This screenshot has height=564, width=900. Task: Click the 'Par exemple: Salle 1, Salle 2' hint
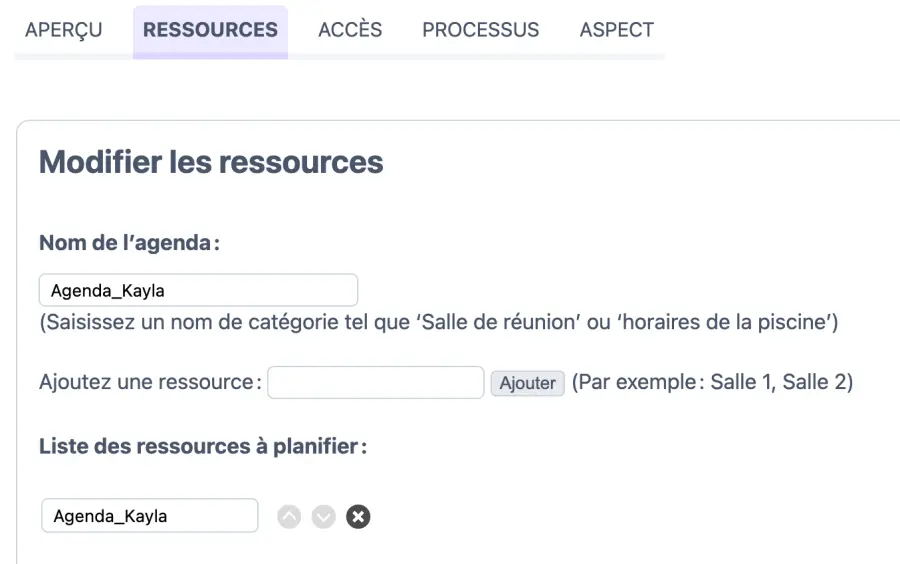[x=712, y=383]
